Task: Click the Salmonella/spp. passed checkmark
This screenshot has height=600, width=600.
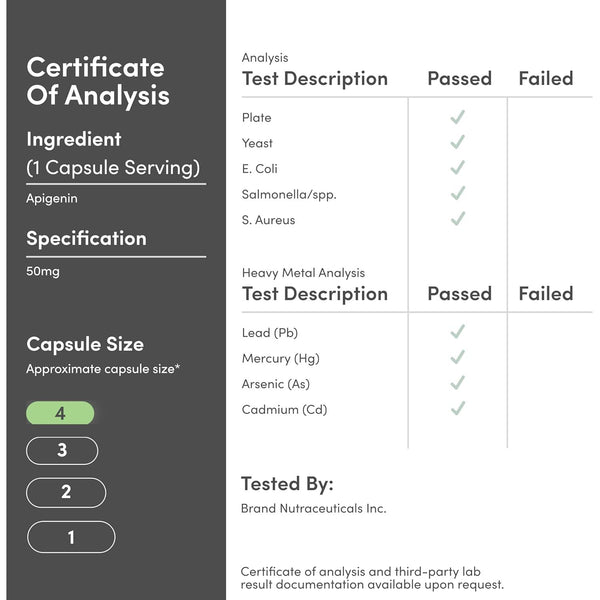Action: coord(457,193)
